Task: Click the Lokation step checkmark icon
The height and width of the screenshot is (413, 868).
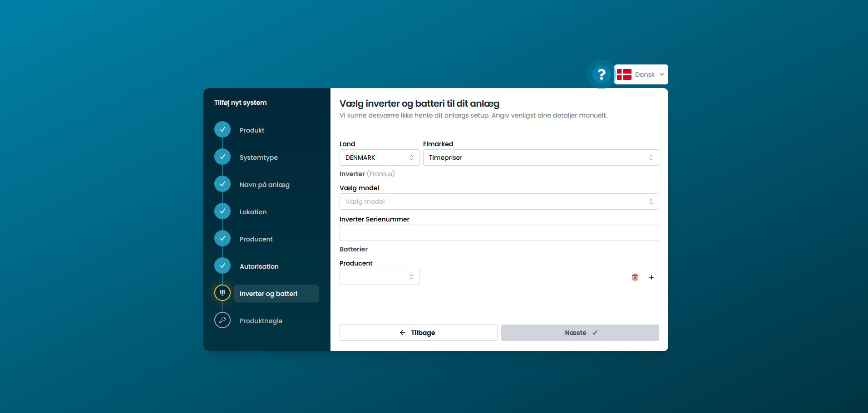Action: click(x=222, y=211)
